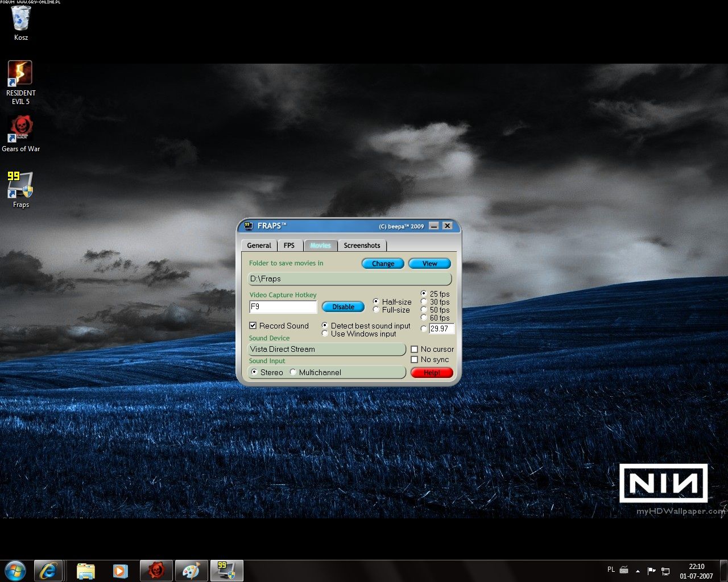Open Action Center flag icon

(x=651, y=571)
